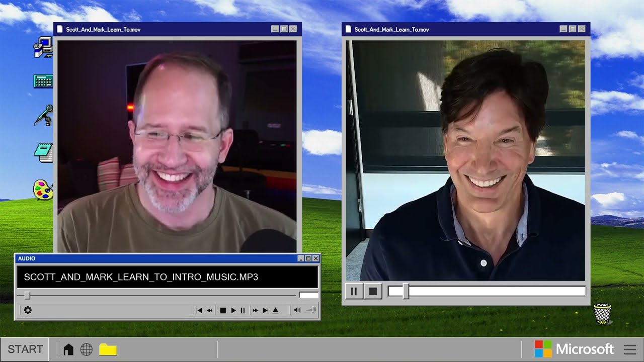Open the globe browser icon in taskbar
This screenshot has width=644, height=362.
click(87, 349)
